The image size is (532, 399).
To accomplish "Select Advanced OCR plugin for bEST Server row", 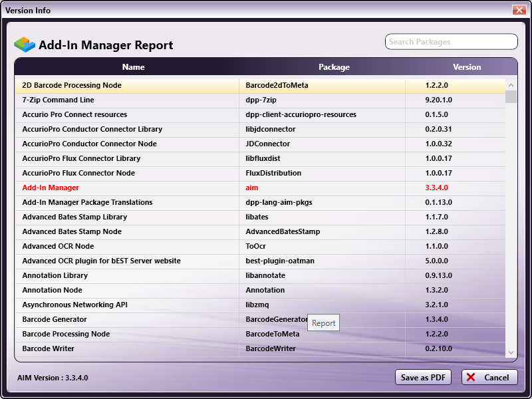I will tap(260, 261).
